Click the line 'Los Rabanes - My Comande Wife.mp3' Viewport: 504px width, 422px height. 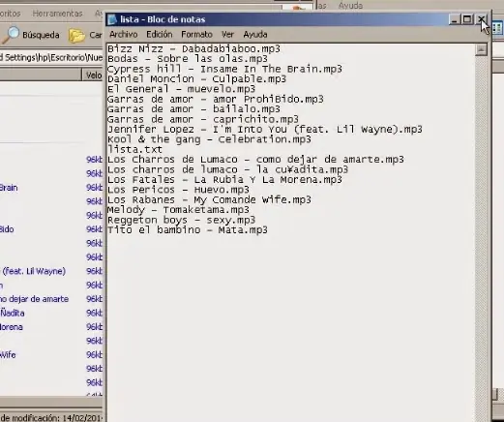(x=209, y=199)
